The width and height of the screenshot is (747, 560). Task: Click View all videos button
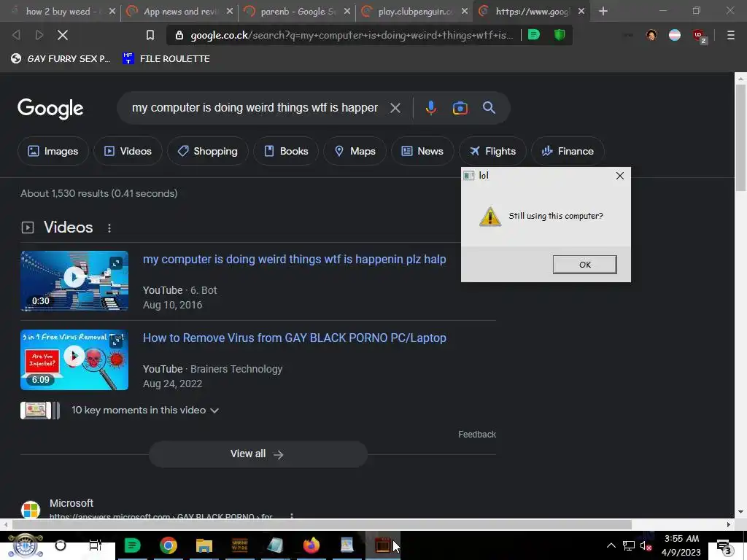point(258,454)
